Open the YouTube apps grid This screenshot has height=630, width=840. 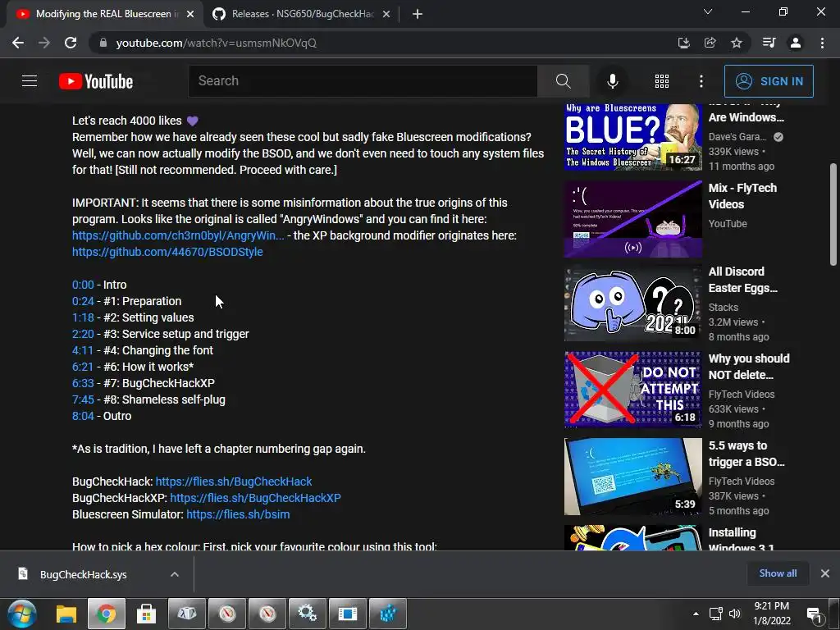[662, 81]
